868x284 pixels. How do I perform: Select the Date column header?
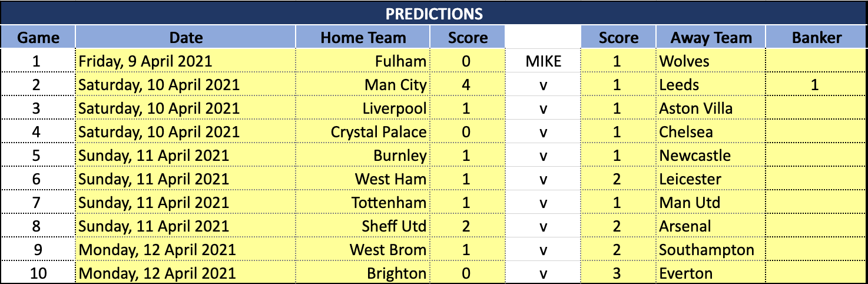point(185,38)
